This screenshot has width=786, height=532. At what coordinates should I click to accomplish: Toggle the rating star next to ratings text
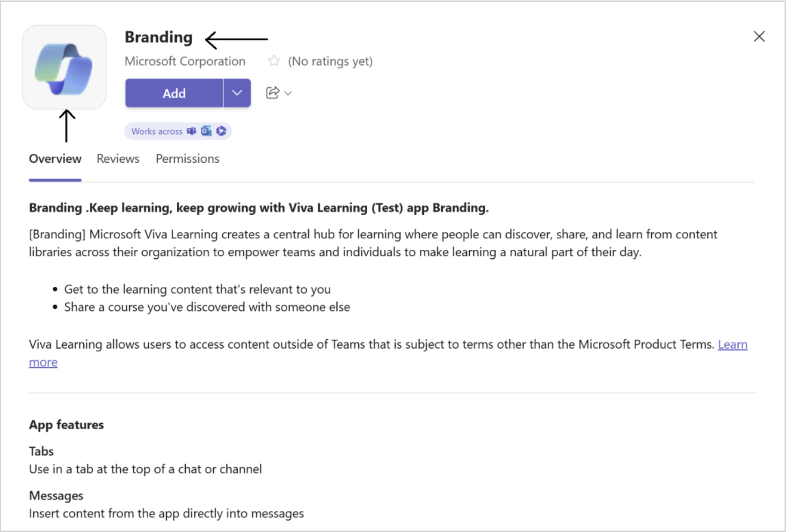point(273,61)
